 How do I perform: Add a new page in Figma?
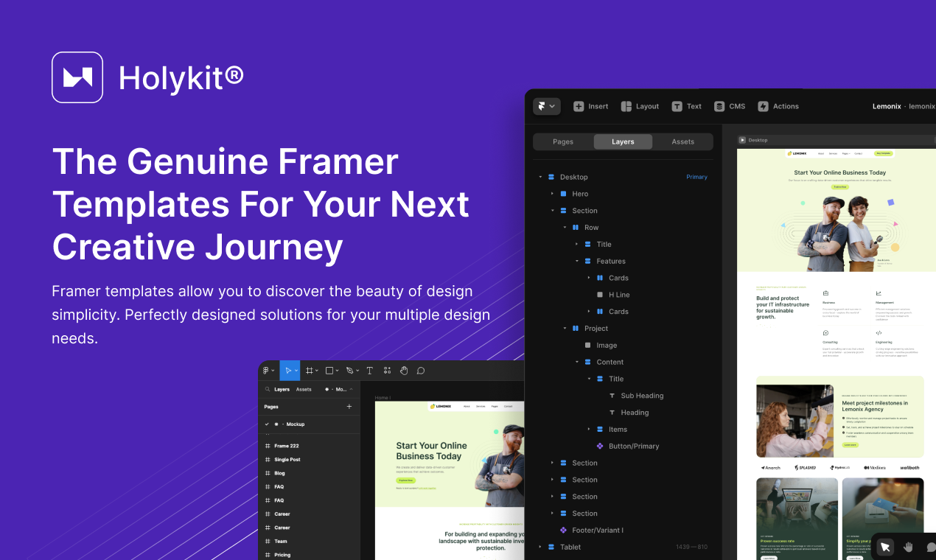click(x=349, y=407)
